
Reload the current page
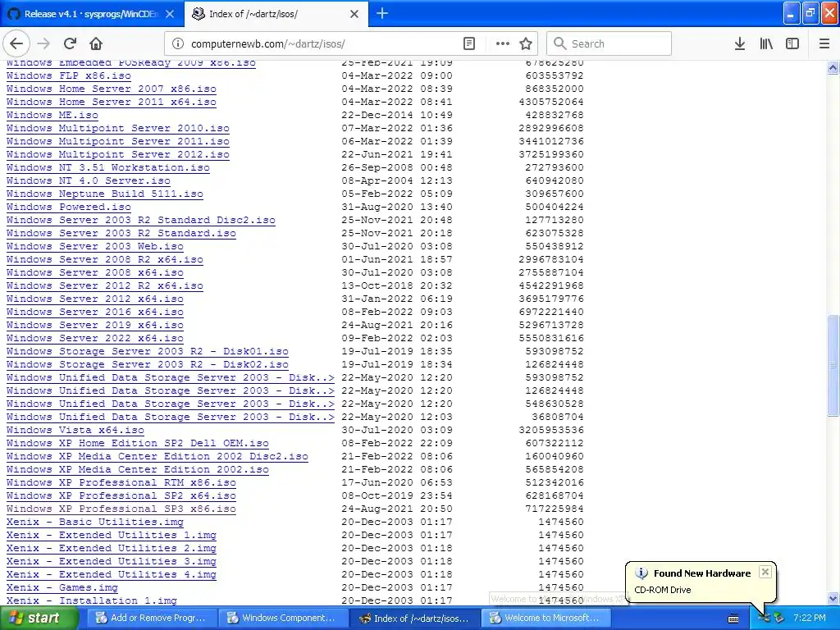pyautogui.click(x=71, y=44)
